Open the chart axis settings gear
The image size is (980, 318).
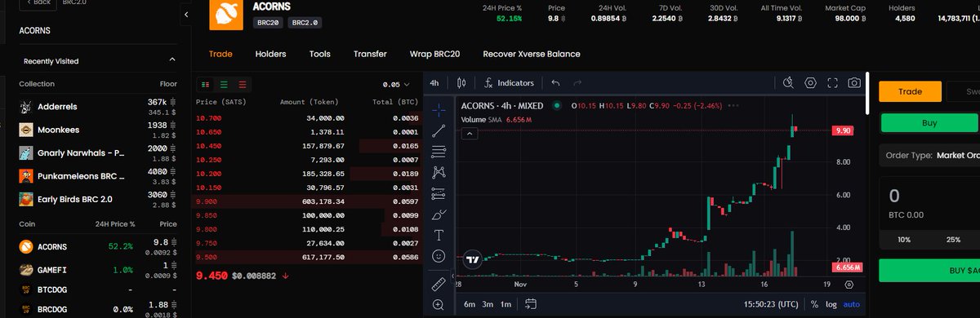(x=849, y=285)
